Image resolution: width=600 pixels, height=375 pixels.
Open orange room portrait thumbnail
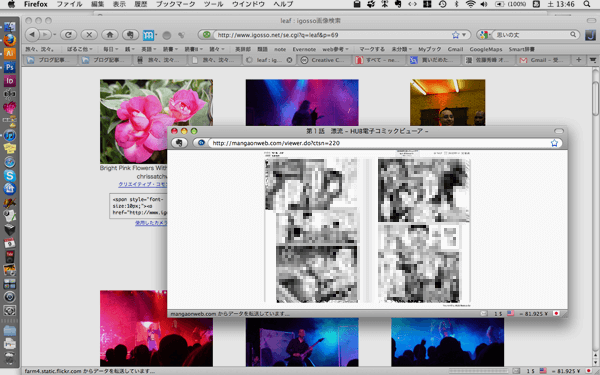[447, 103]
